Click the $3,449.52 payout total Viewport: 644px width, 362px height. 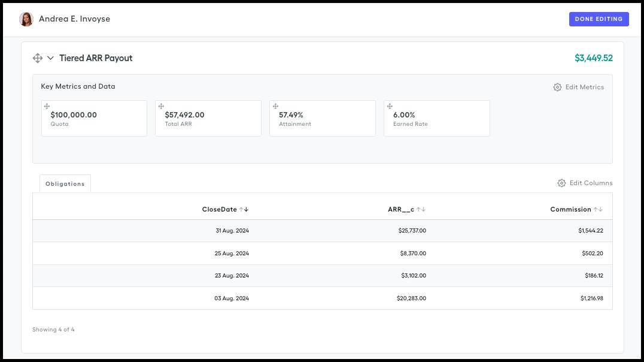pos(594,58)
